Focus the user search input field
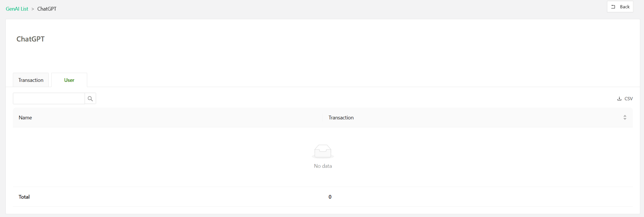 49,99
